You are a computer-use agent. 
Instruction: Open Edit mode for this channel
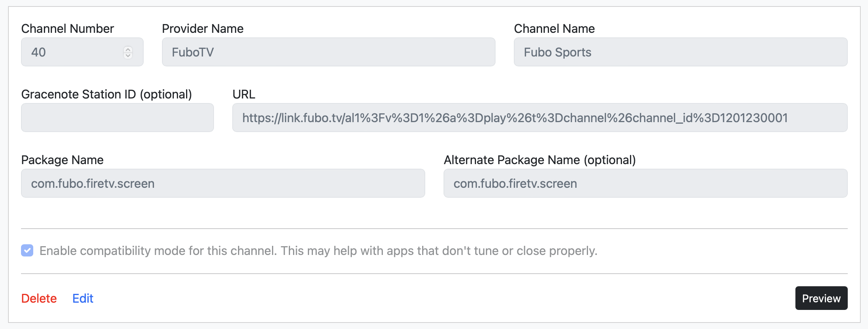[83, 298]
